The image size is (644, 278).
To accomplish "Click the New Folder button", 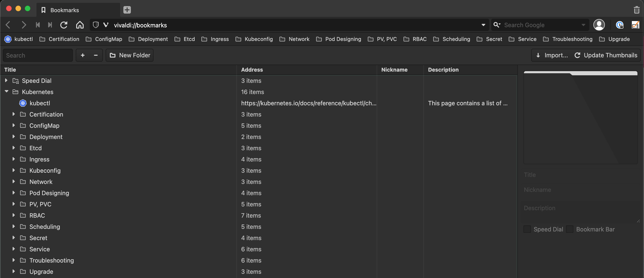I will coord(129,55).
